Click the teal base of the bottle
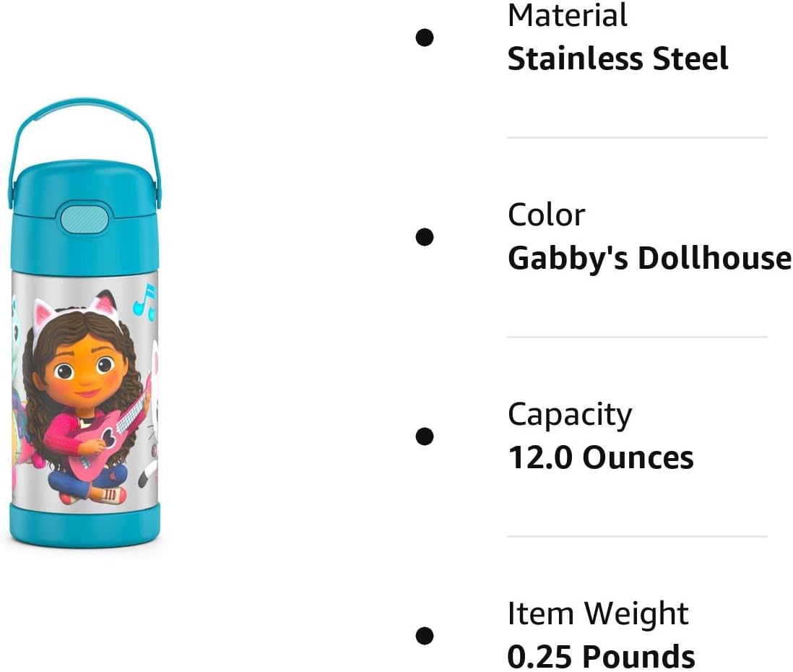Viewport: 793px width, 672px height. (x=84, y=525)
